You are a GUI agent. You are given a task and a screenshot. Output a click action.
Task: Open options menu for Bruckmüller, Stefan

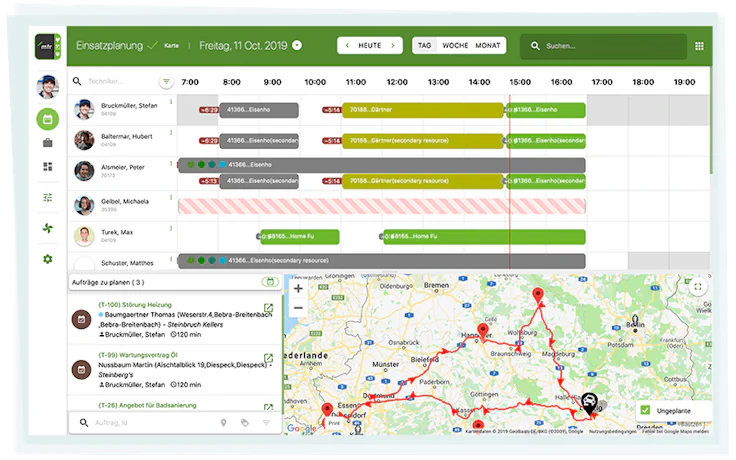point(171,102)
